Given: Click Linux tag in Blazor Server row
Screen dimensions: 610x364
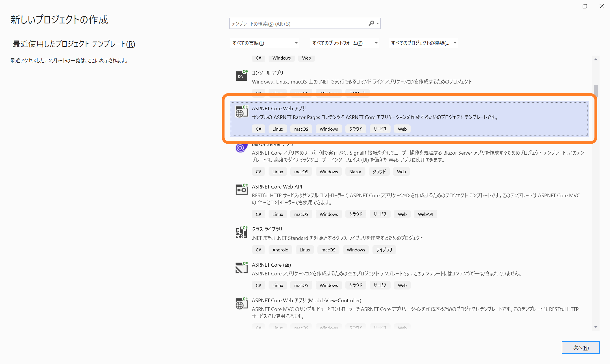Looking at the screenshot, I should 278,172.
